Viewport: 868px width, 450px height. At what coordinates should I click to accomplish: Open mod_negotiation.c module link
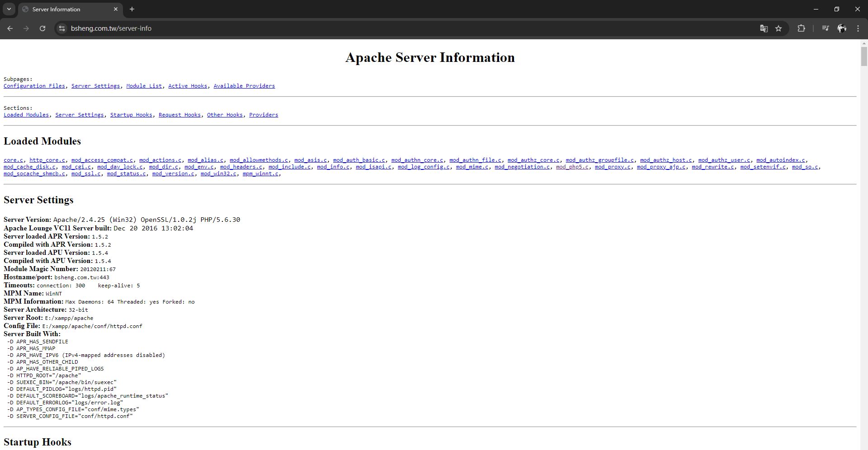(523, 167)
